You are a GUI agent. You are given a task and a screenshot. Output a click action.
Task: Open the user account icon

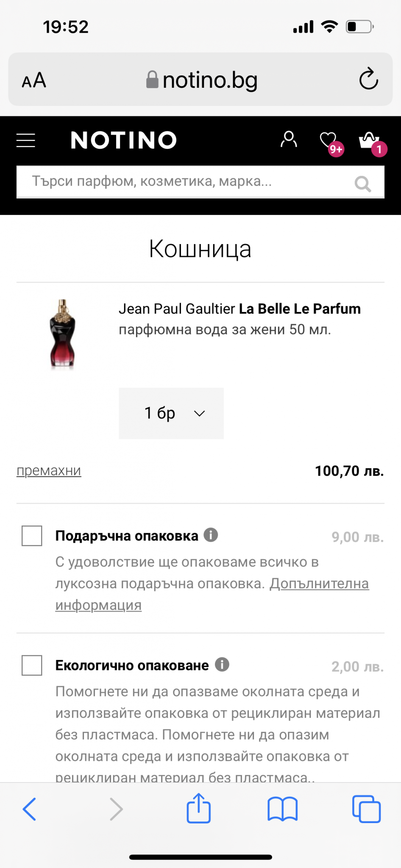[x=289, y=139]
